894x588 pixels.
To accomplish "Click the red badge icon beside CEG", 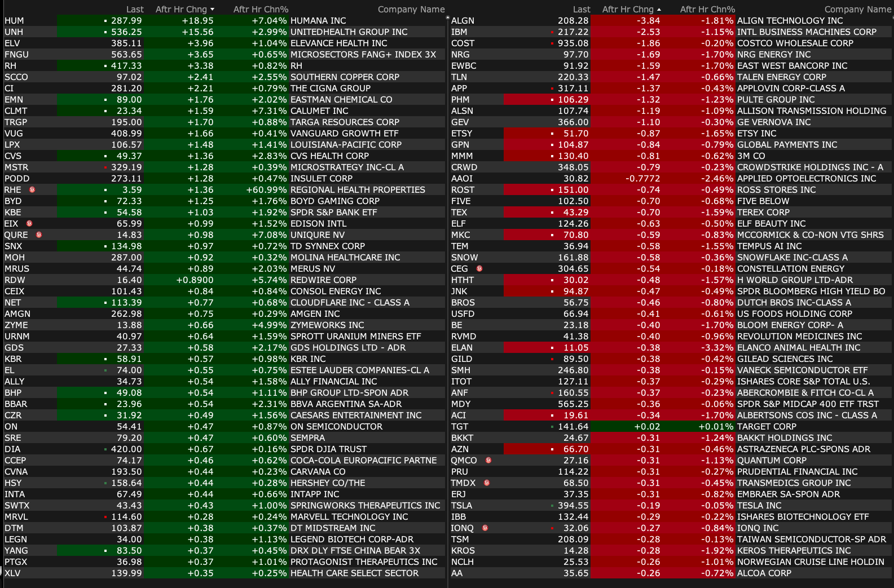I will [x=479, y=268].
